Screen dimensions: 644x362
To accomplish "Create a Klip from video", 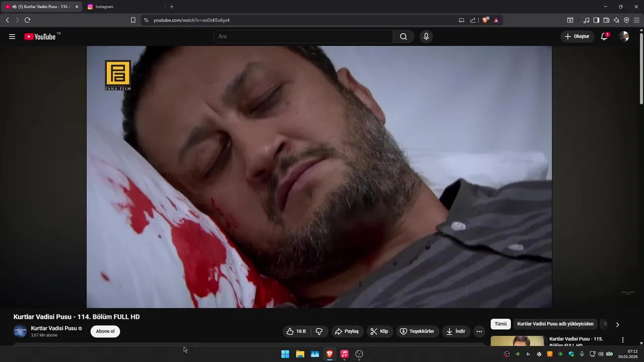I will [379, 331].
